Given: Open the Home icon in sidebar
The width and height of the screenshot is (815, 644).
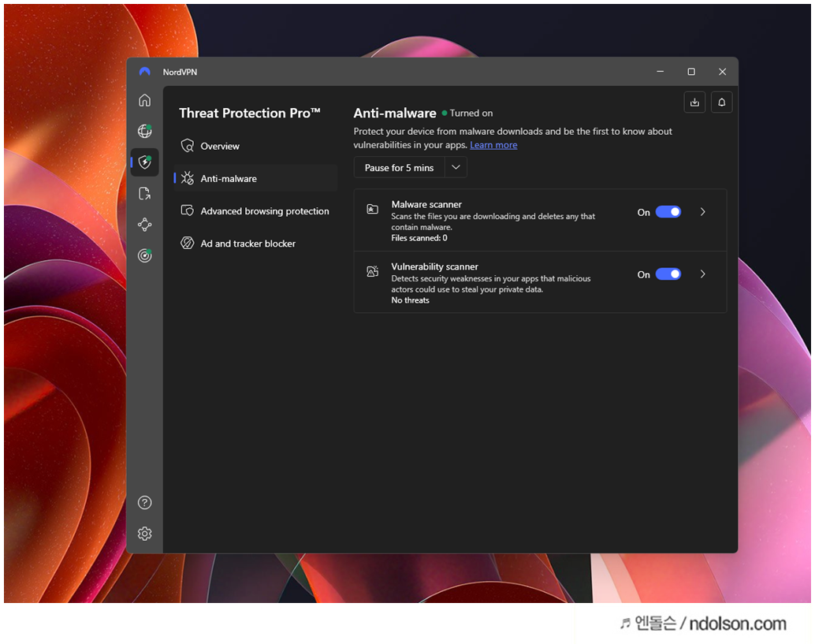Looking at the screenshot, I should (x=144, y=100).
